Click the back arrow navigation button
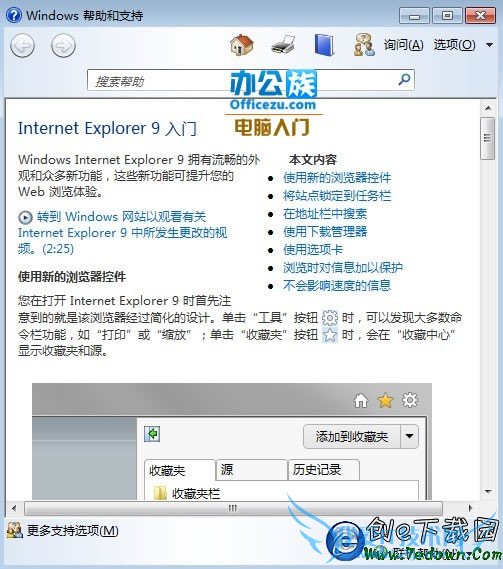The height and width of the screenshot is (569, 503). click(23, 46)
